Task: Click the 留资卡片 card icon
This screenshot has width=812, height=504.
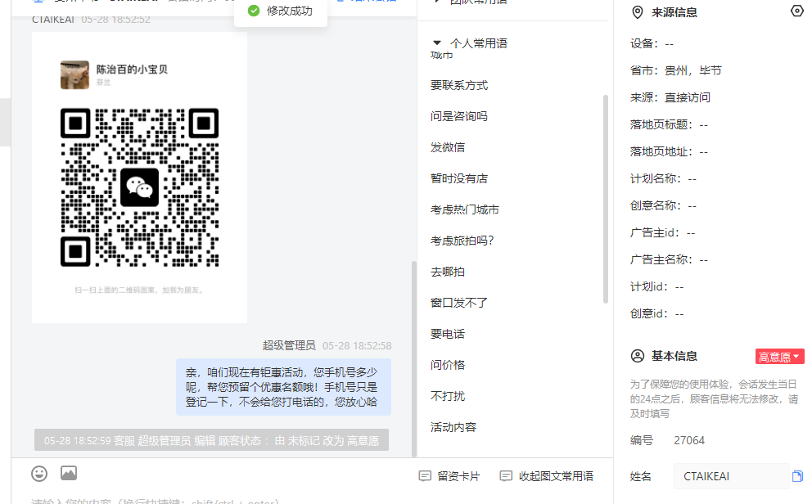Action: click(x=425, y=476)
